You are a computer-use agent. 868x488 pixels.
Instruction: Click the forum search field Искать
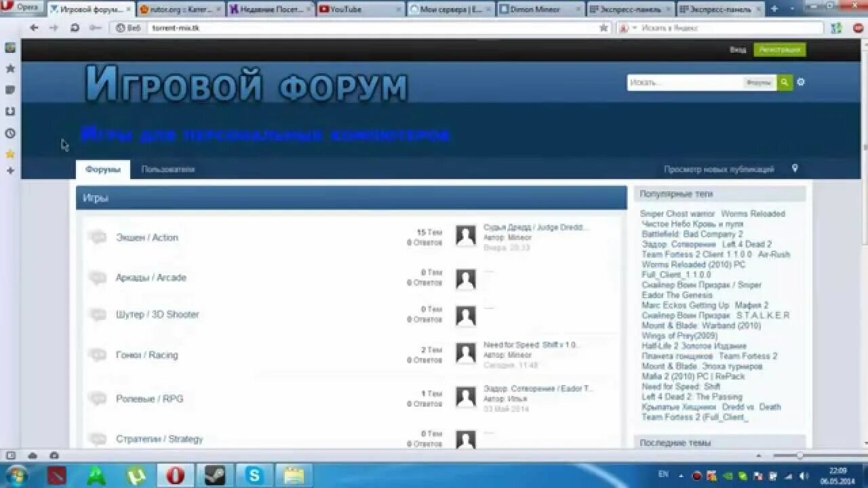point(684,83)
